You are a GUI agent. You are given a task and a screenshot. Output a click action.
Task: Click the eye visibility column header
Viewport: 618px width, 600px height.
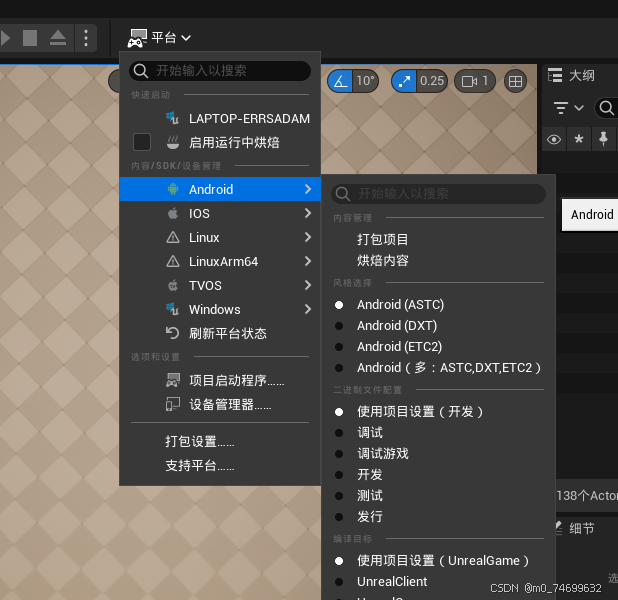554,139
